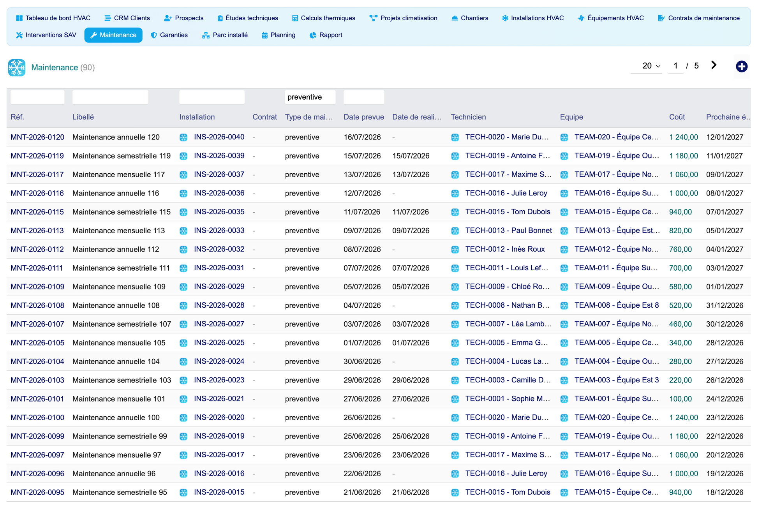The height and width of the screenshot is (532, 758).
Task: Click prochaine échéance 31/12/2026
Action: 725,305
